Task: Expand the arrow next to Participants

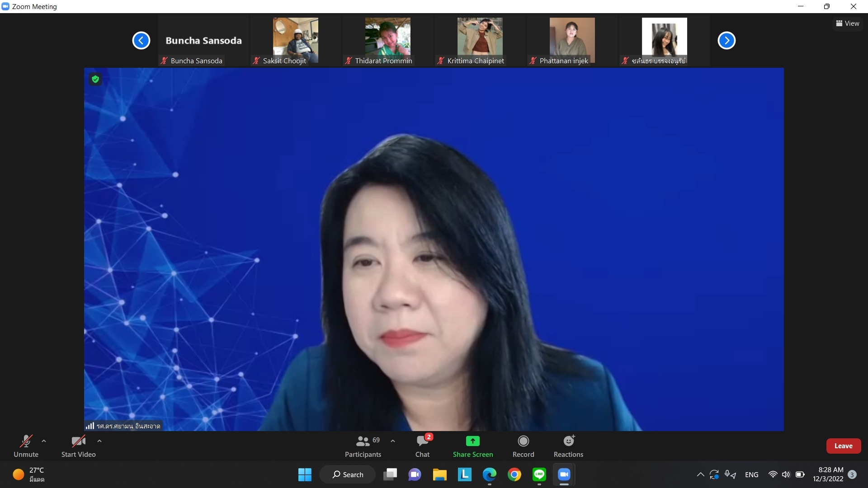Action: 393,441
